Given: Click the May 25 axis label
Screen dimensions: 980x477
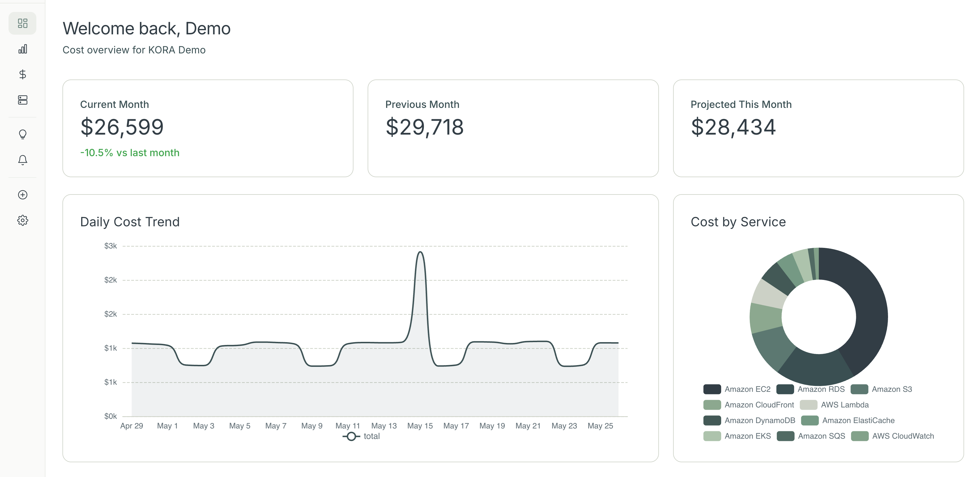Looking at the screenshot, I should pyautogui.click(x=600, y=426).
